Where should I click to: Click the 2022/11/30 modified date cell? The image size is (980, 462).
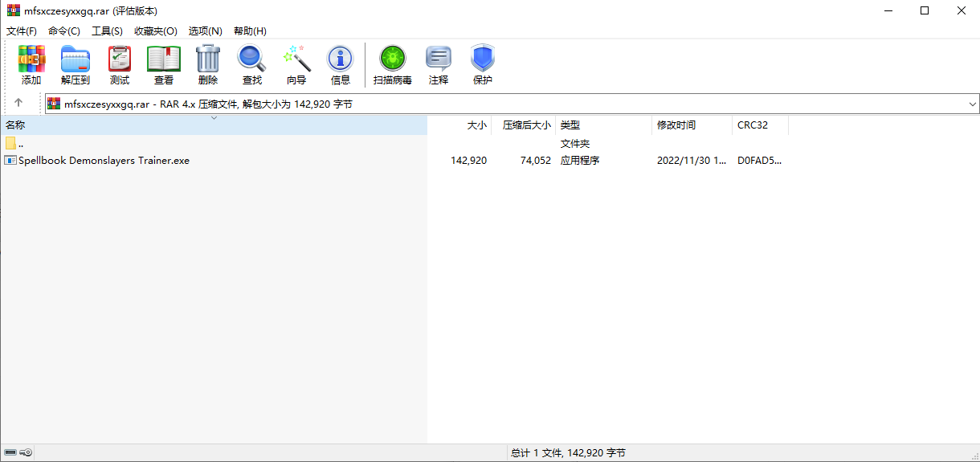[x=692, y=160]
